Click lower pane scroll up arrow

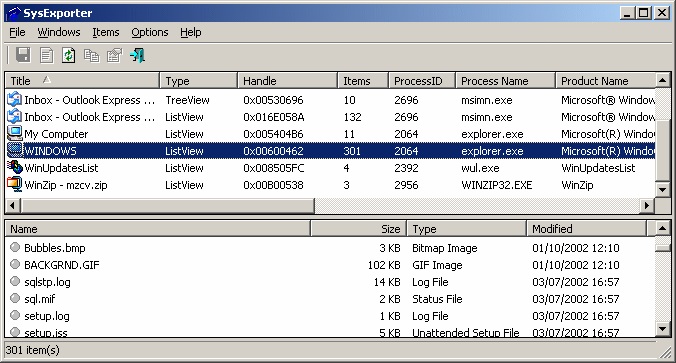pos(663,228)
